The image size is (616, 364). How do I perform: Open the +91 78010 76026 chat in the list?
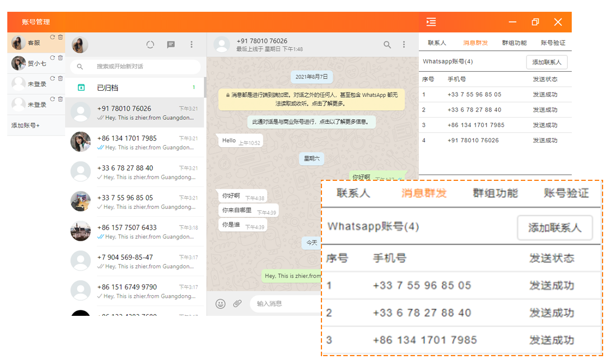(134, 113)
